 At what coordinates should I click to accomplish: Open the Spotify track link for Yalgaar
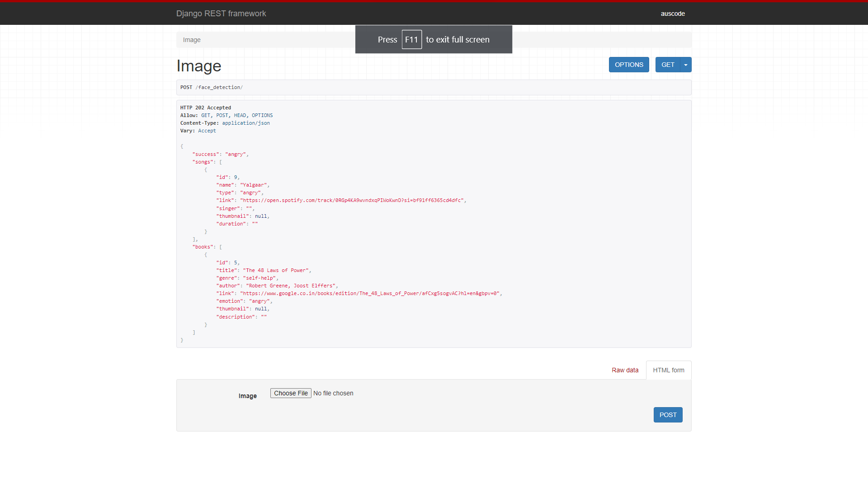352,200
